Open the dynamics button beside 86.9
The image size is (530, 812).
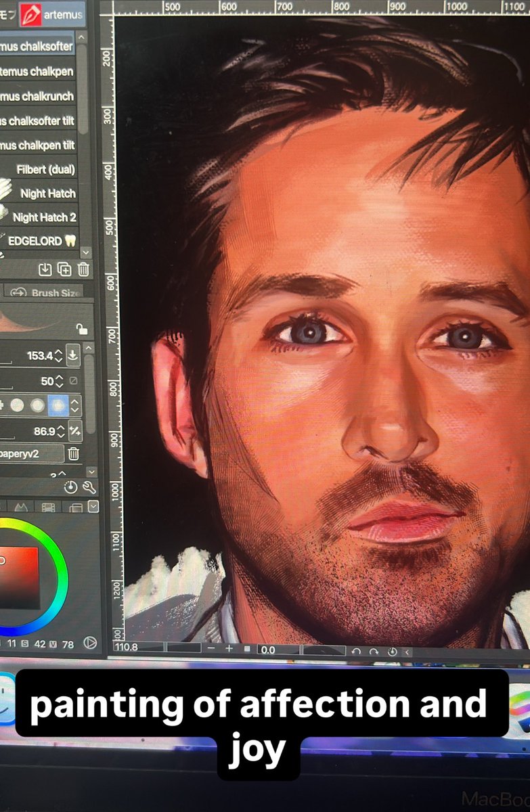pyautogui.click(x=75, y=430)
